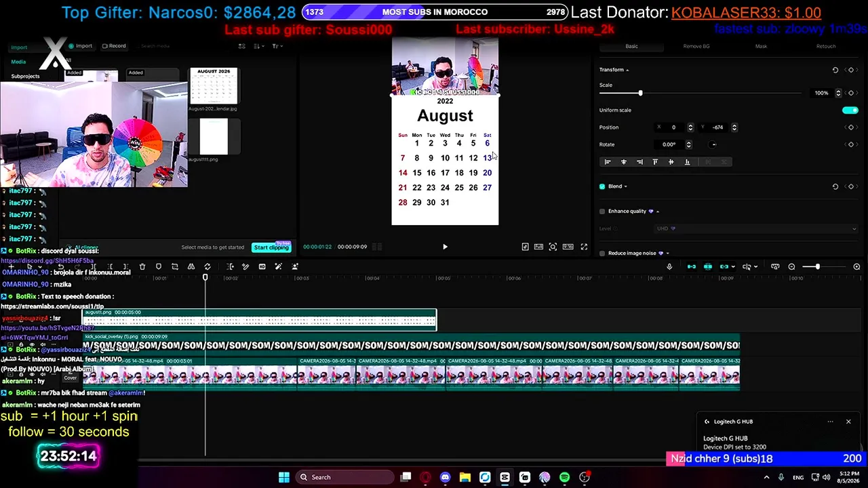Toggle the Uniform scale switch
Image resolution: width=868 pixels, height=488 pixels.
tap(850, 110)
